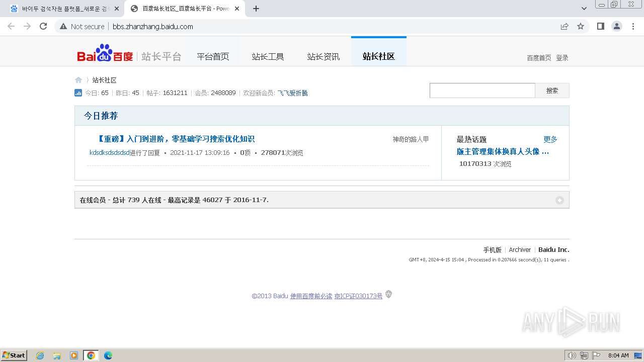Click 更多 hot topics link
The image size is (644, 362).
click(x=550, y=139)
